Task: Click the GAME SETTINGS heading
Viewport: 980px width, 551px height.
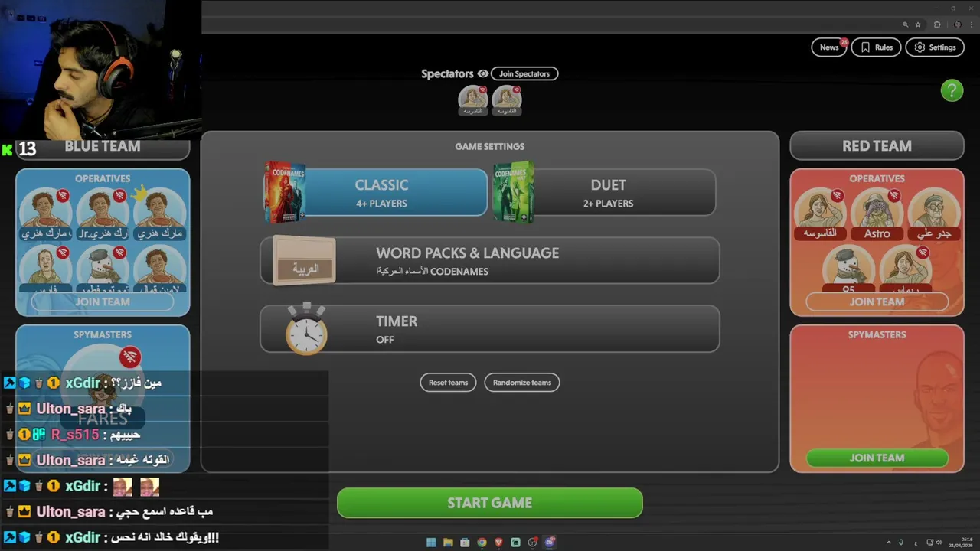Action: tap(490, 146)
